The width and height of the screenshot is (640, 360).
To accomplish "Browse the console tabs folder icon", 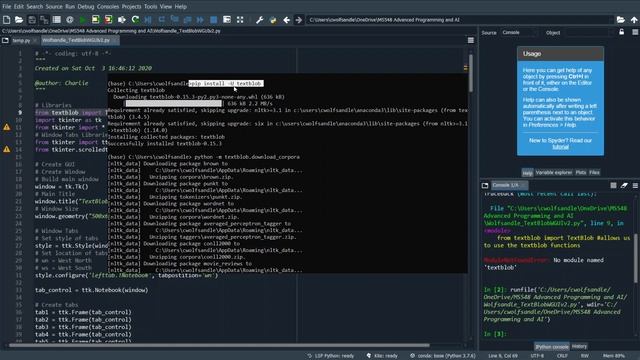I will 485,185.
